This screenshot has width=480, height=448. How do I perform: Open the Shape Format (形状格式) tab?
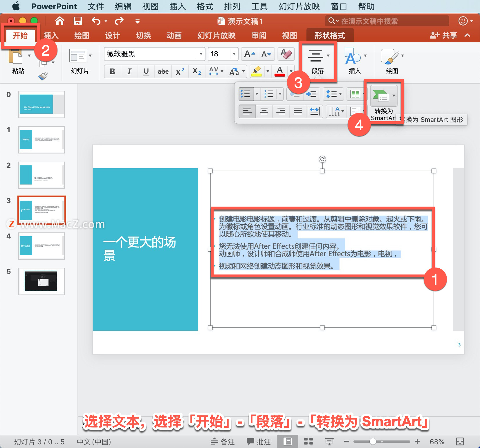coord(330,36)
